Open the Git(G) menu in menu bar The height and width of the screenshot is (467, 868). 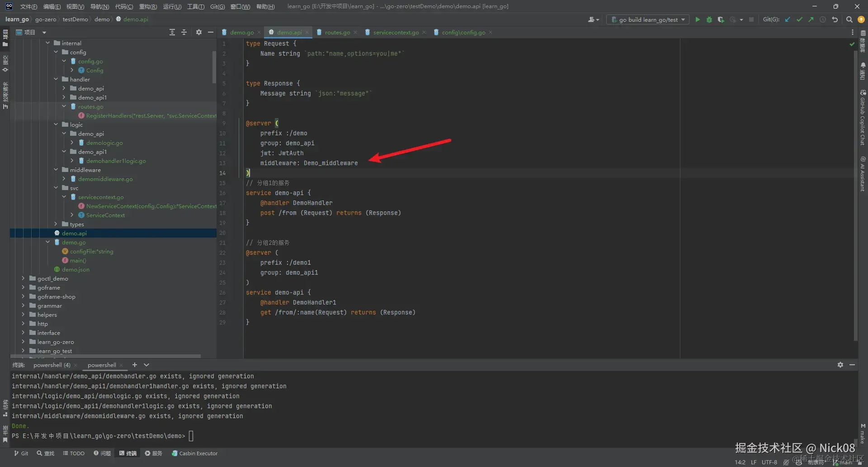coord(217,6)
